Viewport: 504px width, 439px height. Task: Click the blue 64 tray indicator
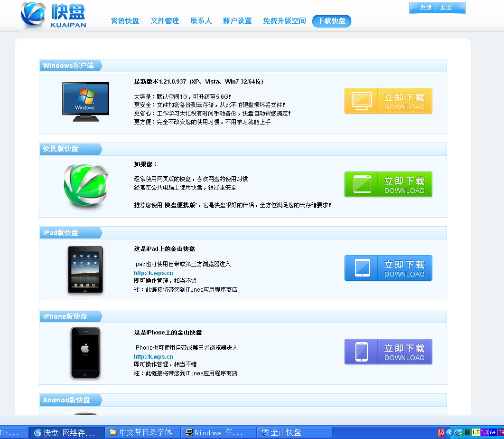tap(493, 432)
